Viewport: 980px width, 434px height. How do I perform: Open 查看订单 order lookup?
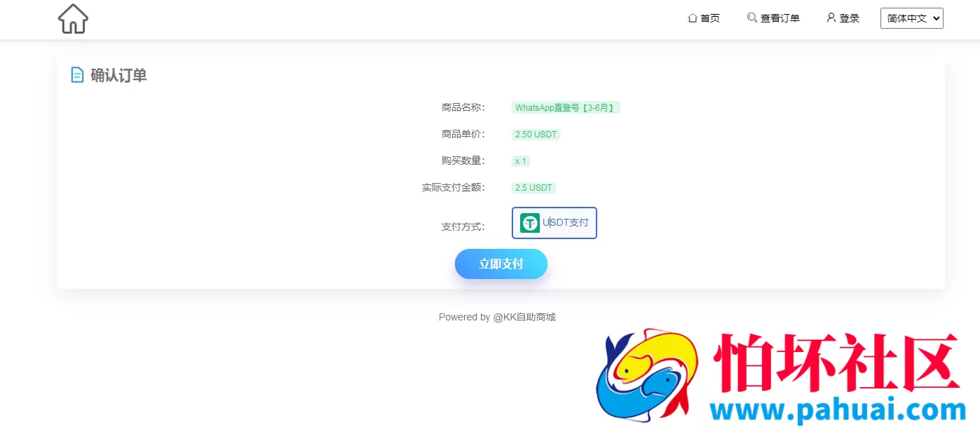tap(773, 18)
